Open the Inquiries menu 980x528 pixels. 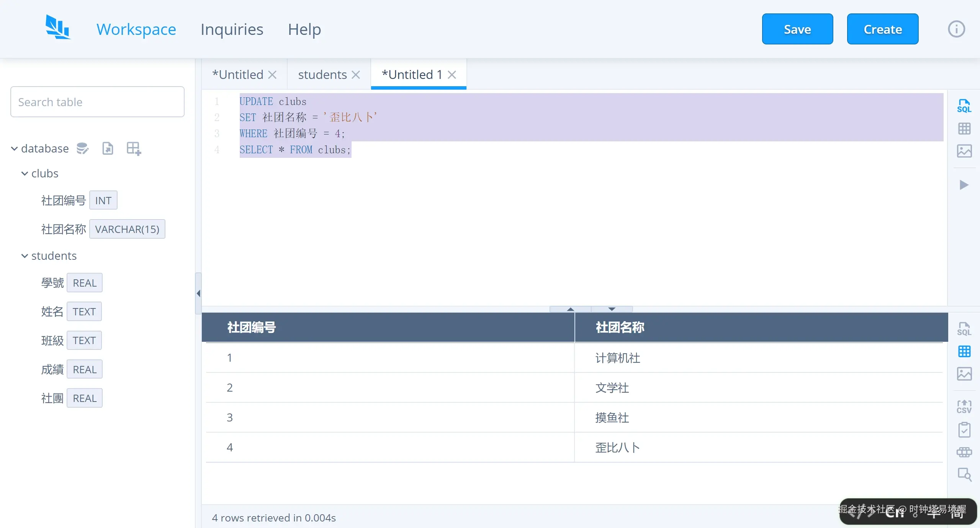click(x=231, y=29)
